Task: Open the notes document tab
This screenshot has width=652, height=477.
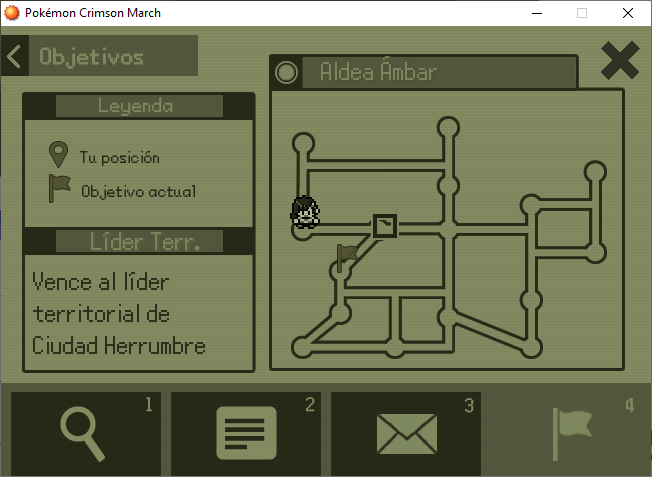Action: (x=246, y=434)
